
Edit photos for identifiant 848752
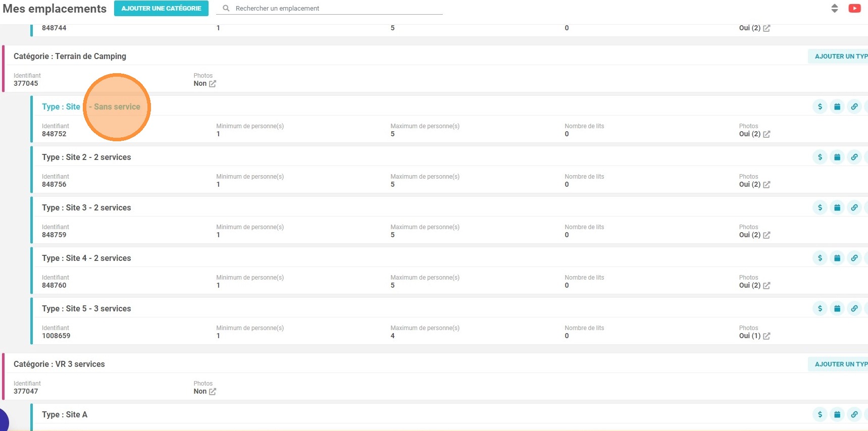[767, 134]
